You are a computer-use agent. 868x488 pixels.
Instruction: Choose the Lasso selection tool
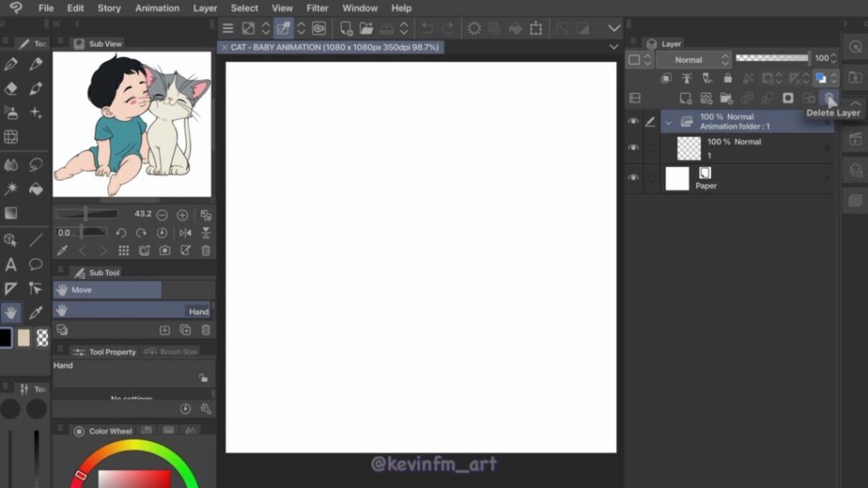pyautogui.click(x=36, y=164)
